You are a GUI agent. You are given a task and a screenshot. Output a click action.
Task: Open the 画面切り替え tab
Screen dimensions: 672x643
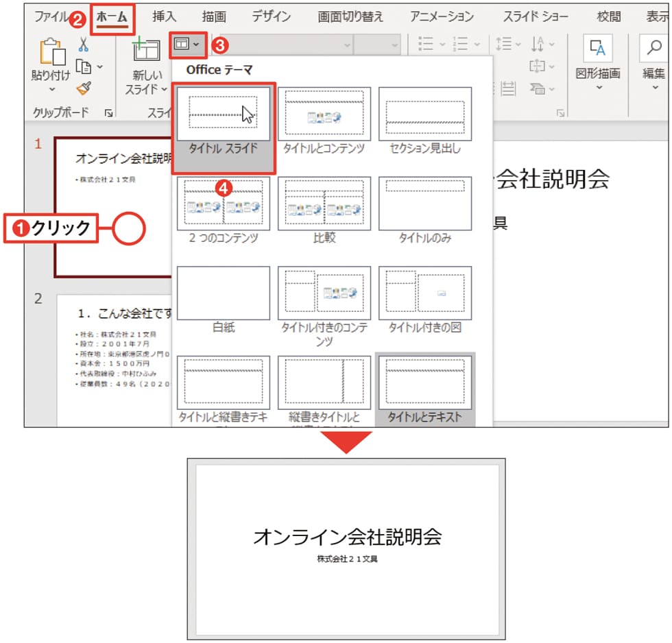coord(350,16)
